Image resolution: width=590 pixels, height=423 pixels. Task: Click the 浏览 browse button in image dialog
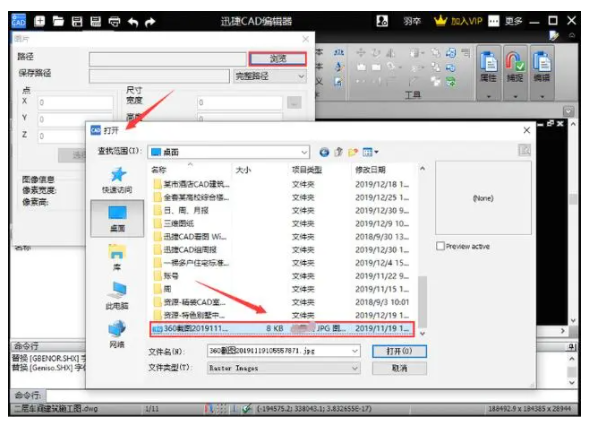[x=278, y=59]
